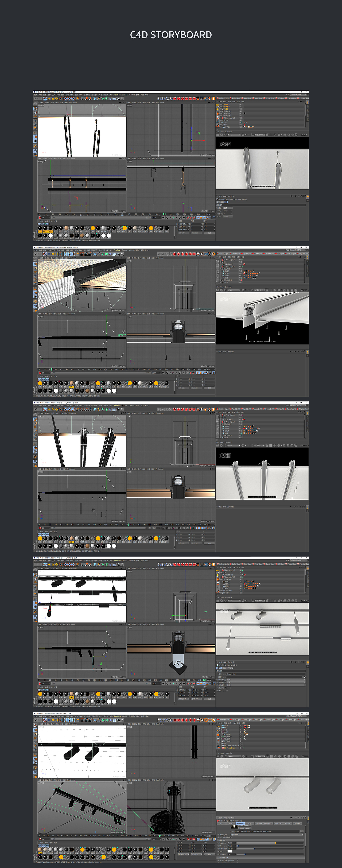Toggle RS Area Light.2 enable checkmark, top window
This screenshot has height=868, width=342.
(243, 118)
